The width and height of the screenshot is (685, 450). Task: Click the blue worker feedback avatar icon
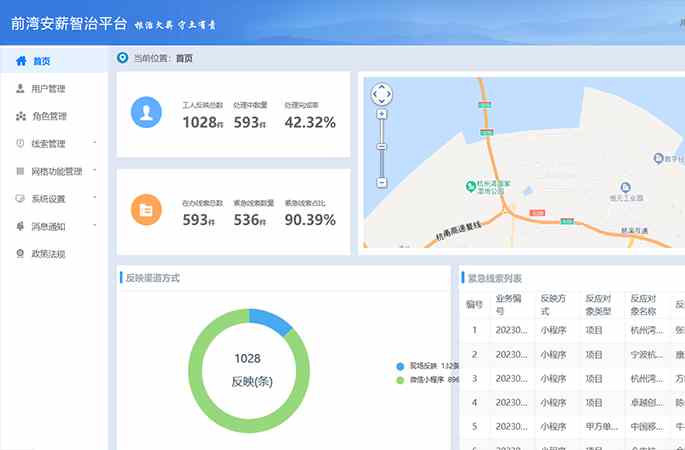[146, 114]
